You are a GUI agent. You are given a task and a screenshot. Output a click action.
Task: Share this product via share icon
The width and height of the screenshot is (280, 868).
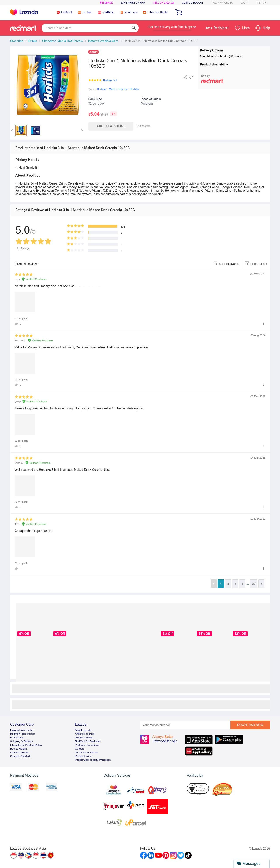pyautogui.click(x=185, y=77)
